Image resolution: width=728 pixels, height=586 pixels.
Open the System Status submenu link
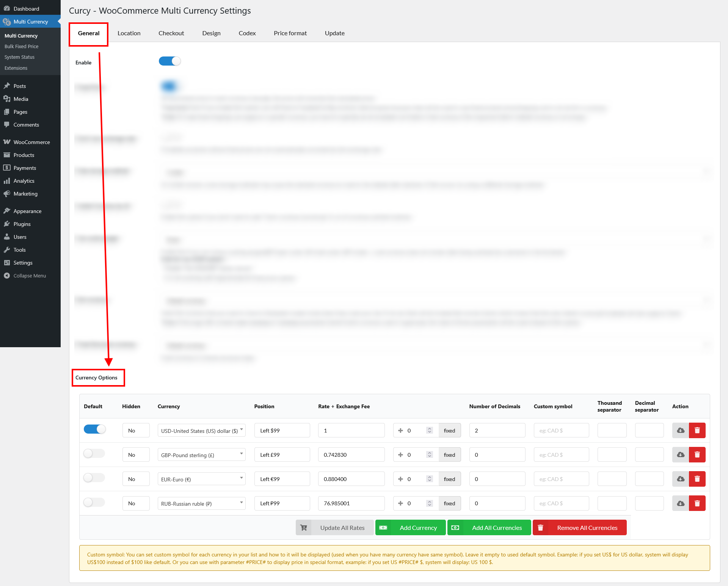coord(20,57)
